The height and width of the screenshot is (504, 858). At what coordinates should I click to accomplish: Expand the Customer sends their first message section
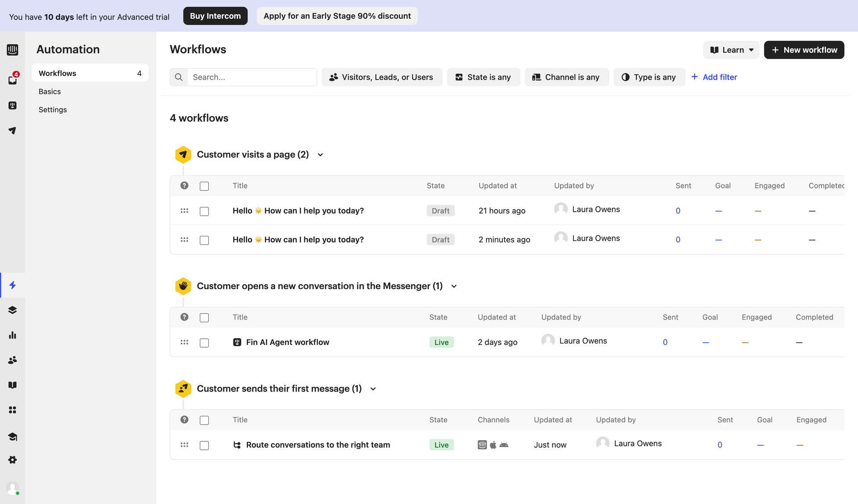[x=374, y=389]
